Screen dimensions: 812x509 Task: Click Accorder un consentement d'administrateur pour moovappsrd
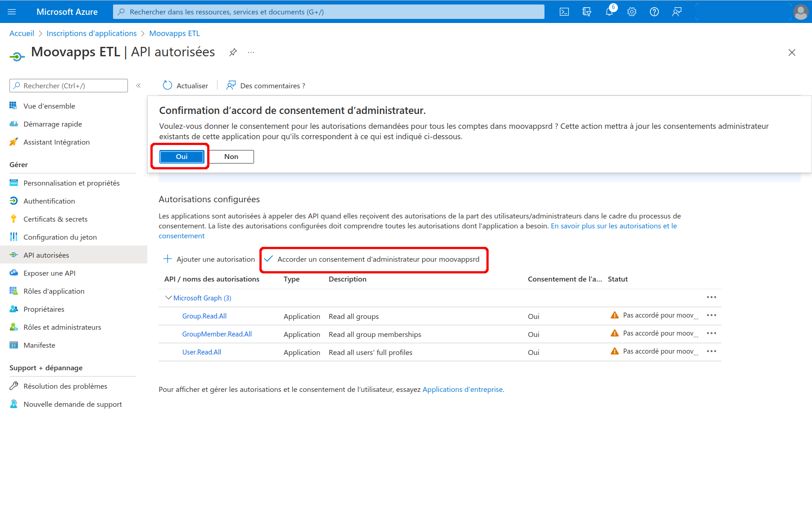click(x=372, y=259)
